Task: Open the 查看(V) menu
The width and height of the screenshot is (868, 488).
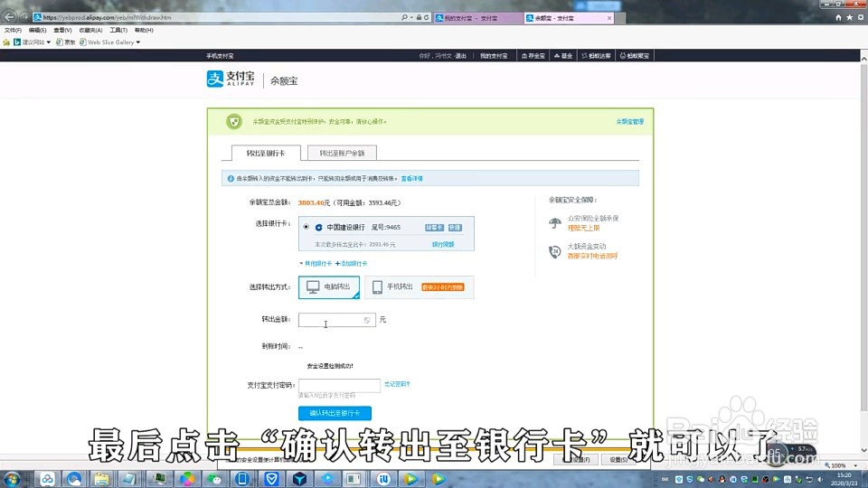Action: click(x=62, y=31)
